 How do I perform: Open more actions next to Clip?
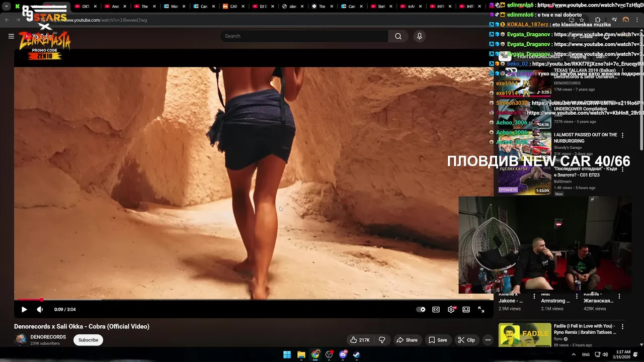[488, 340]
